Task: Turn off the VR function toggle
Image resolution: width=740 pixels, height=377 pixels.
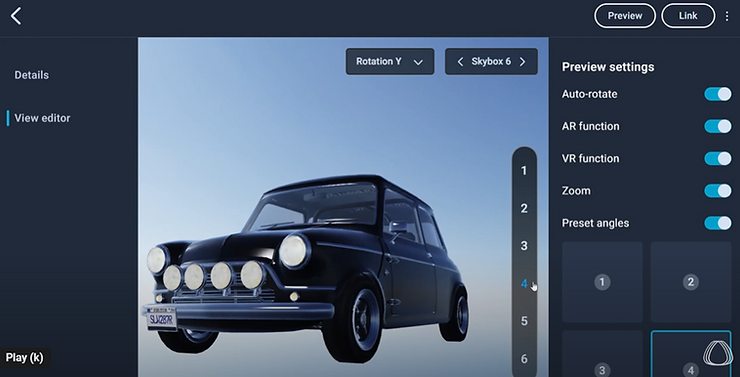Action: click(x=718, y=158)
